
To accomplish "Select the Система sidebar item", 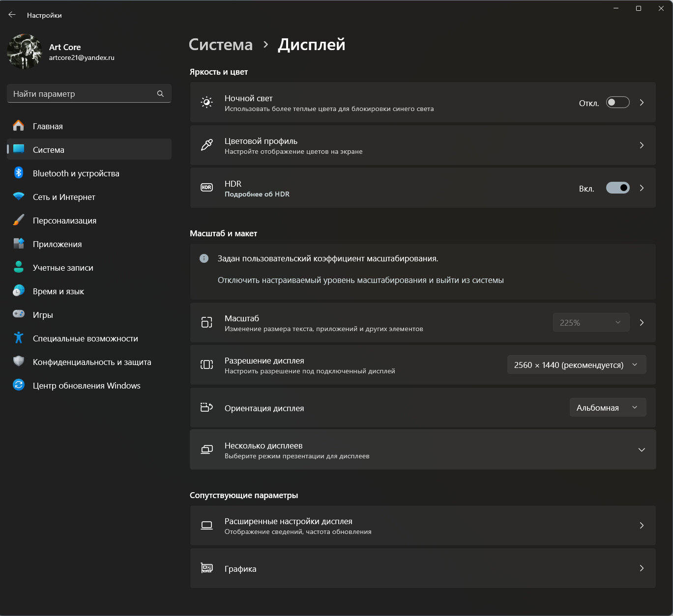I will click(89, 150).
